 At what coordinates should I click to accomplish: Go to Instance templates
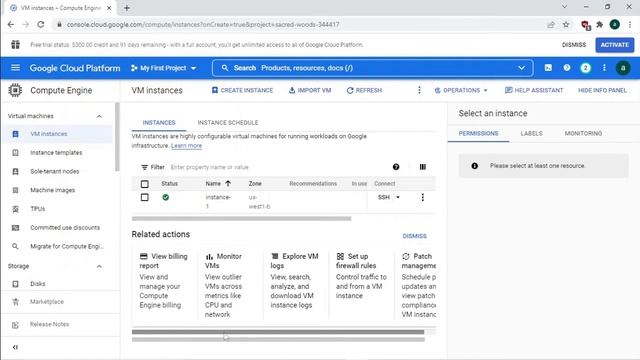56,153
